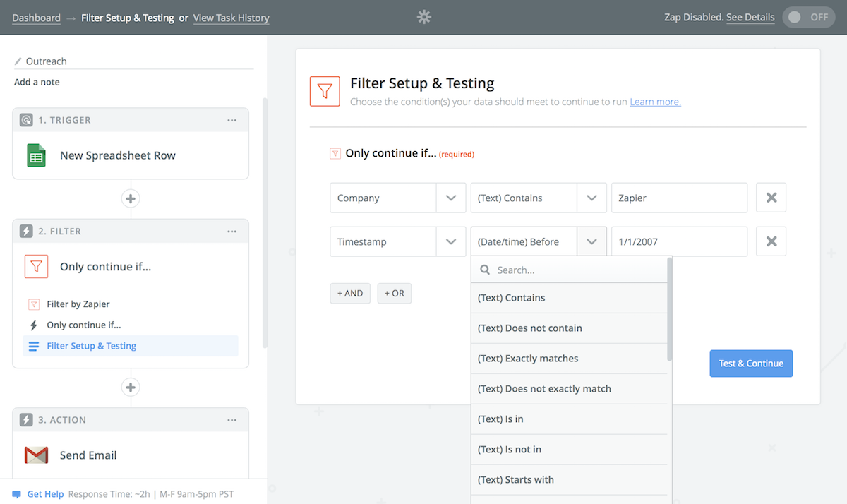Open New Spreadsheet Row trigger step
Viewport: 847px width, 504px height.
pos(118,155)
